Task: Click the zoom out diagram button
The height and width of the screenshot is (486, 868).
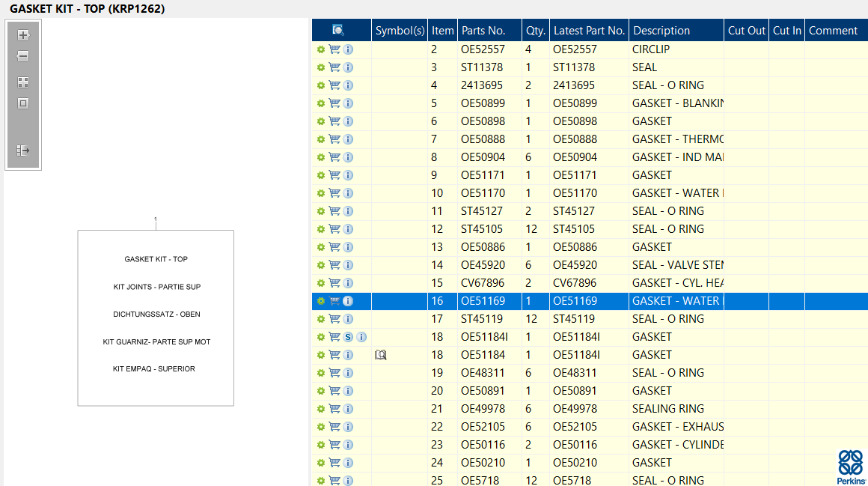Action: pyautogui.click(x=23, y=56)
